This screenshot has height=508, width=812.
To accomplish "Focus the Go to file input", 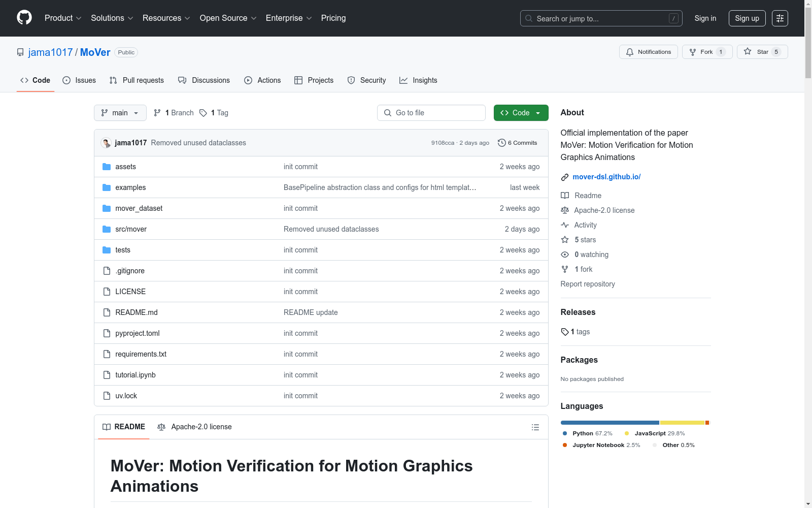I will tap(431, 113).
